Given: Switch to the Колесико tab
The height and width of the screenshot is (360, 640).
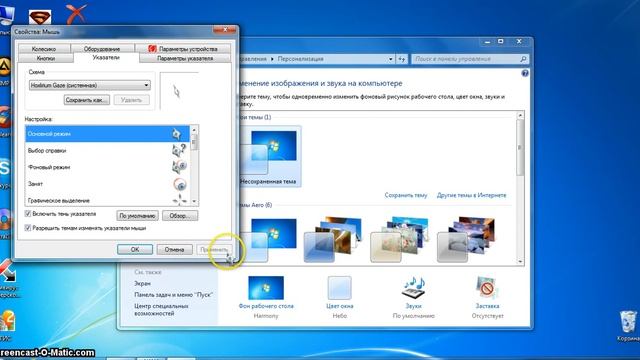Looking at the screenshot, I should coord(44,49).
